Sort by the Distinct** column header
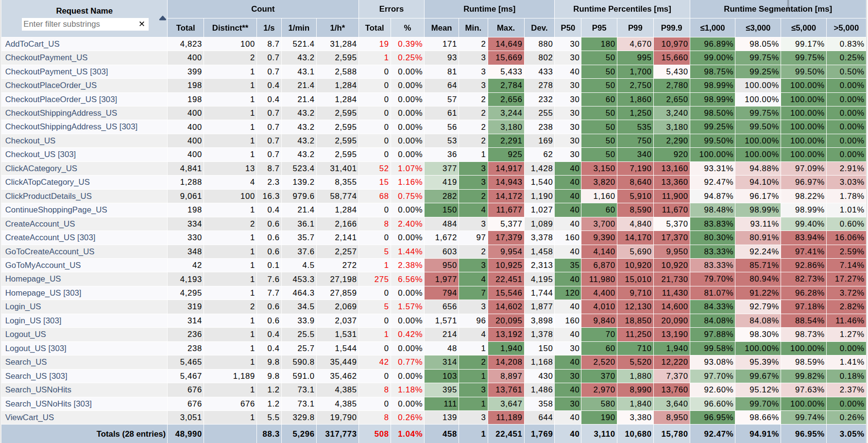The height and width of the screenshot is (443, 868). (x=230, y=28)
